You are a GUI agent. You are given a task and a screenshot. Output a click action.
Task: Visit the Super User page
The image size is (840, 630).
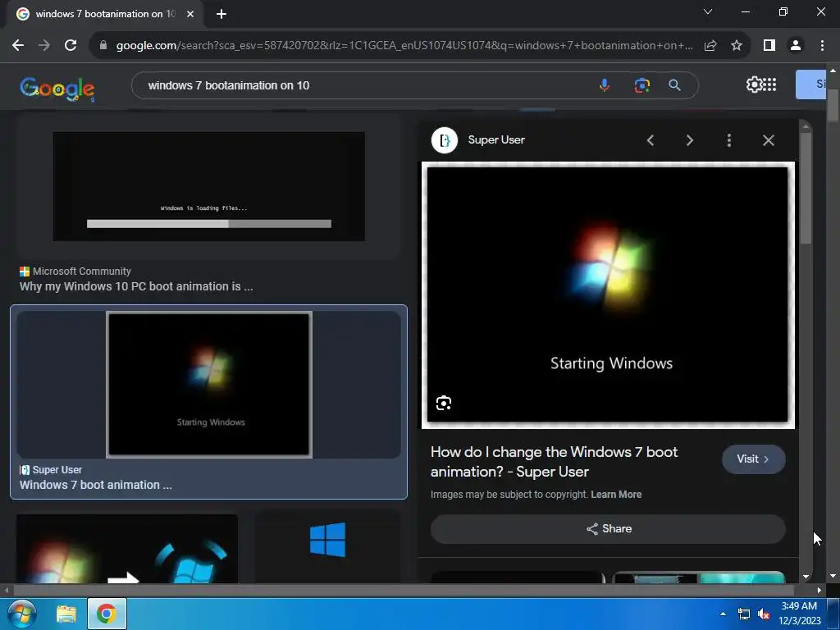(753, 459)
